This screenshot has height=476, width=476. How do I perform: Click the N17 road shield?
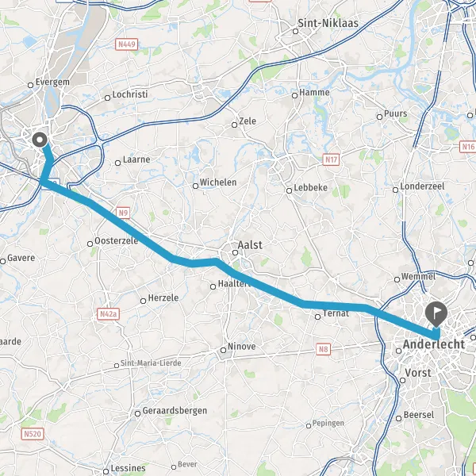pyautogui.click(x=331, y=159)
